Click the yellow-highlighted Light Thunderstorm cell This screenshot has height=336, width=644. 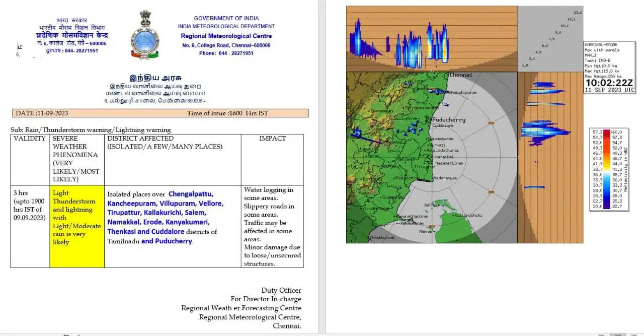pos(77,217)
